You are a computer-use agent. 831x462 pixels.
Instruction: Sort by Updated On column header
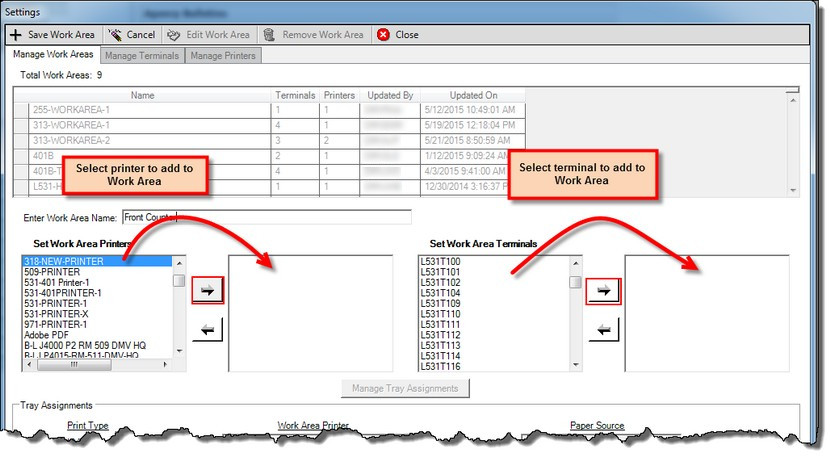point(473,95)
